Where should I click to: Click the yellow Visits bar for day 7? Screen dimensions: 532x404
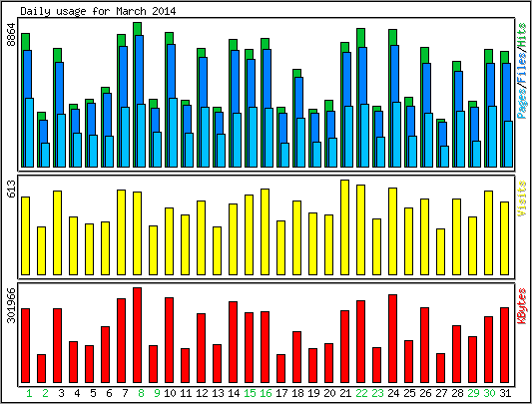[x=121, y=232]
